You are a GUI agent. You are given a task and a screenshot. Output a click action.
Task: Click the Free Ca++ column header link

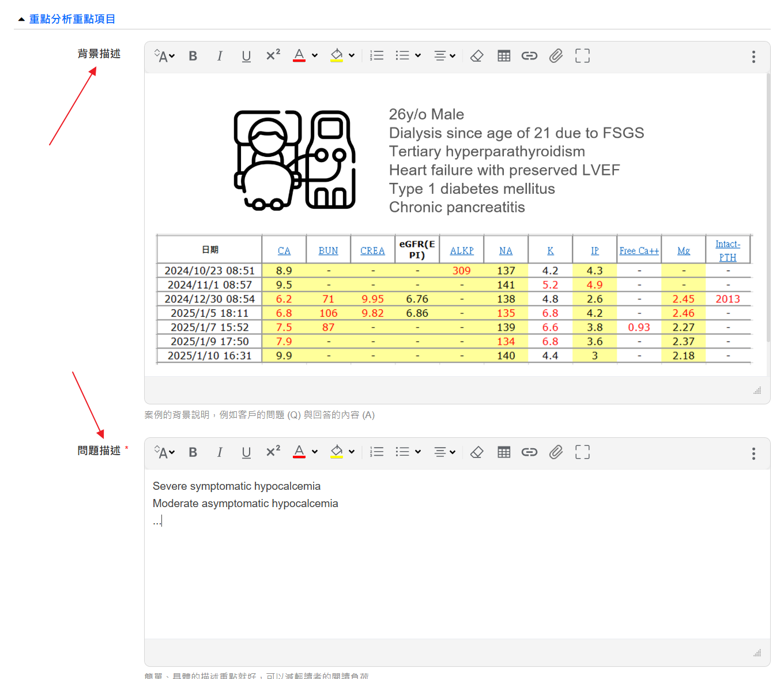click(x=639, y=251)
